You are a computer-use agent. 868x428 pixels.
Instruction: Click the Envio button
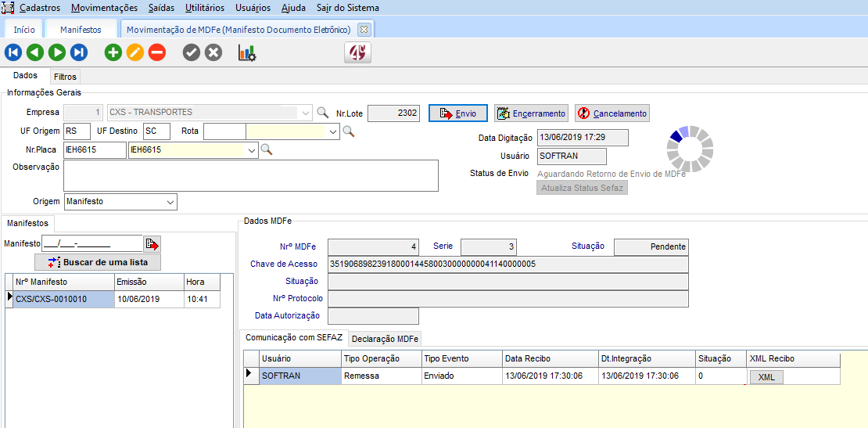pos(458,113)
